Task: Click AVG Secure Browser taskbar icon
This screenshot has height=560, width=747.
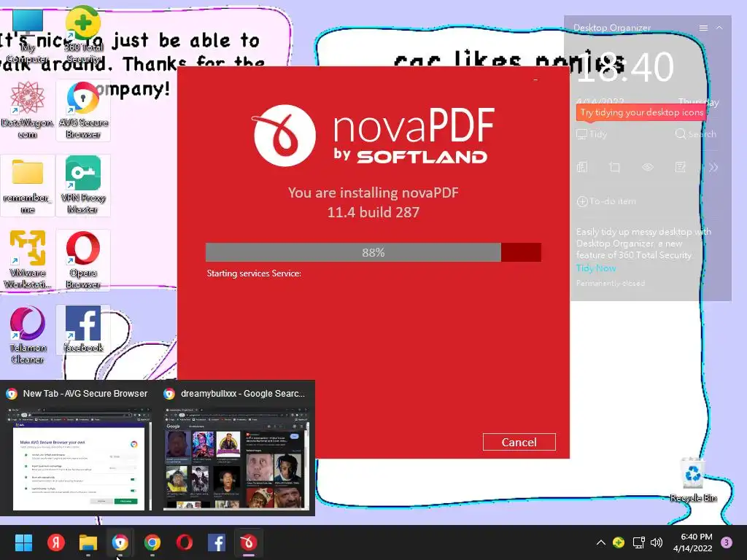Action: pyautogui.click(x=120, y=542)
